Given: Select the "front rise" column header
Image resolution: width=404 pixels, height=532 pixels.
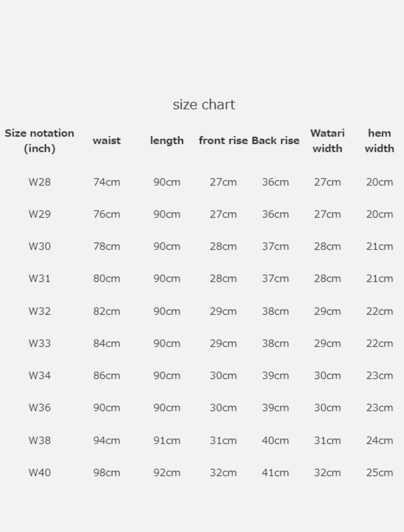Looking at the screenshot, I should (x=223, y=140).
